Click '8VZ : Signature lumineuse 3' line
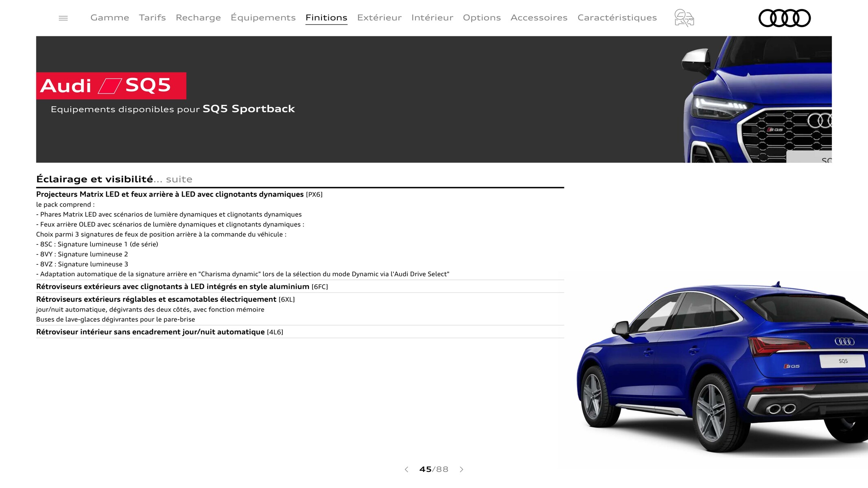Viewport: 868px width, 488px height. [82, 264]
